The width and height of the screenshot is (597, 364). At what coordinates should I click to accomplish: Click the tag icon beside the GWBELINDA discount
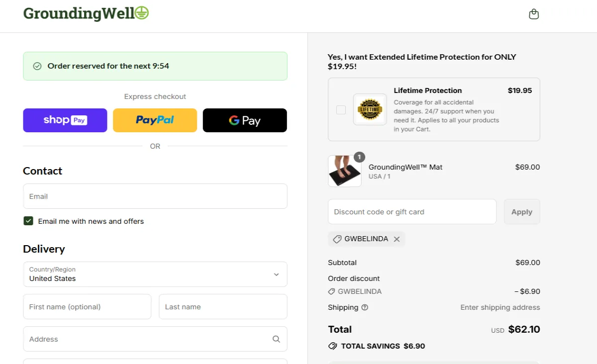pos(336,239)
